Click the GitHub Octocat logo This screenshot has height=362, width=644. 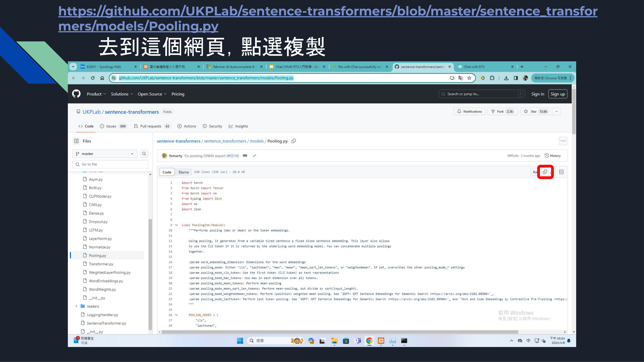click(x=76, y=94)
